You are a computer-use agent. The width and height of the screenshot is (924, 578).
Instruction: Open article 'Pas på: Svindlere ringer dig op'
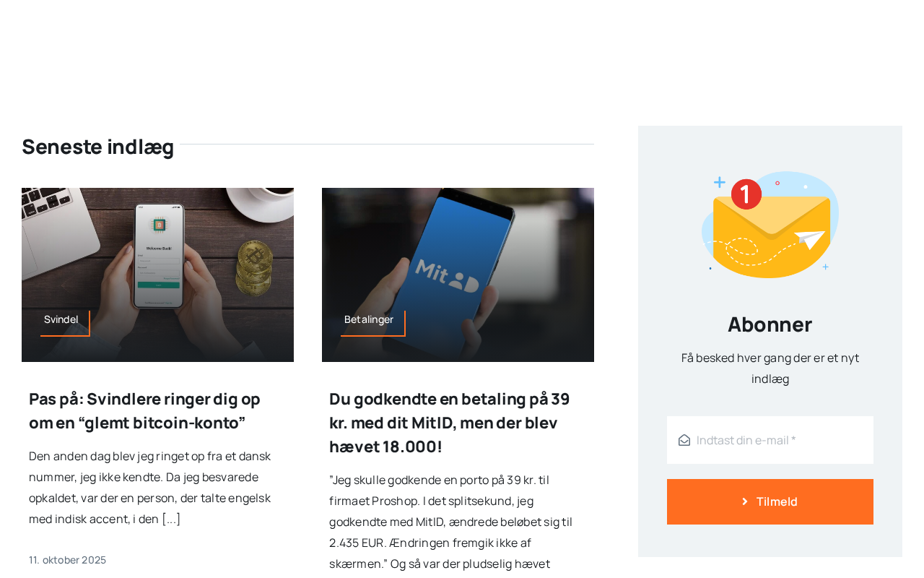[x=145, y=410]
